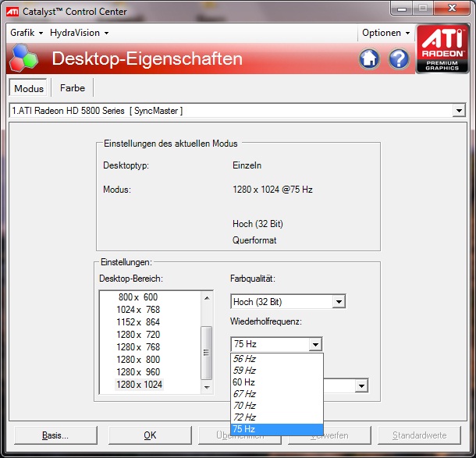Image resolution: width=476 pixels, height=458 pixels.
Task: Click the ATI Radeon Premium Graphics logo
Action: click(442, 48)
